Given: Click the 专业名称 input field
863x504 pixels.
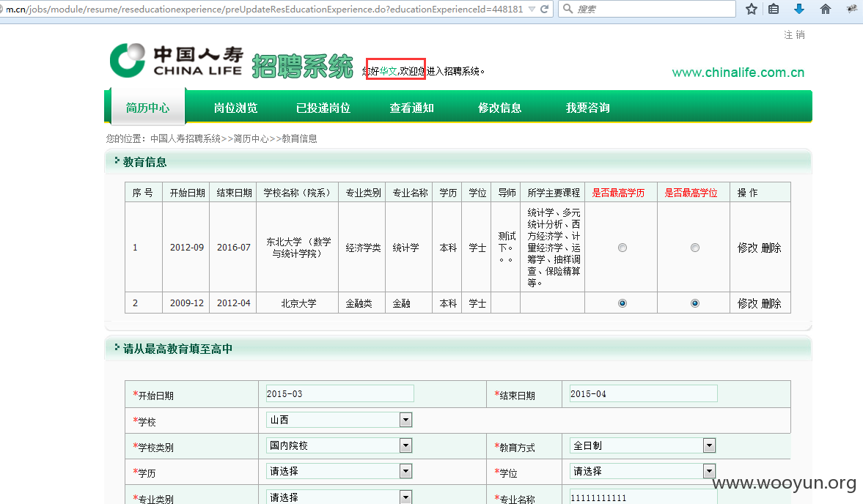Looking at the screenshot, I should pyautogui.click(x=643, y=497).
